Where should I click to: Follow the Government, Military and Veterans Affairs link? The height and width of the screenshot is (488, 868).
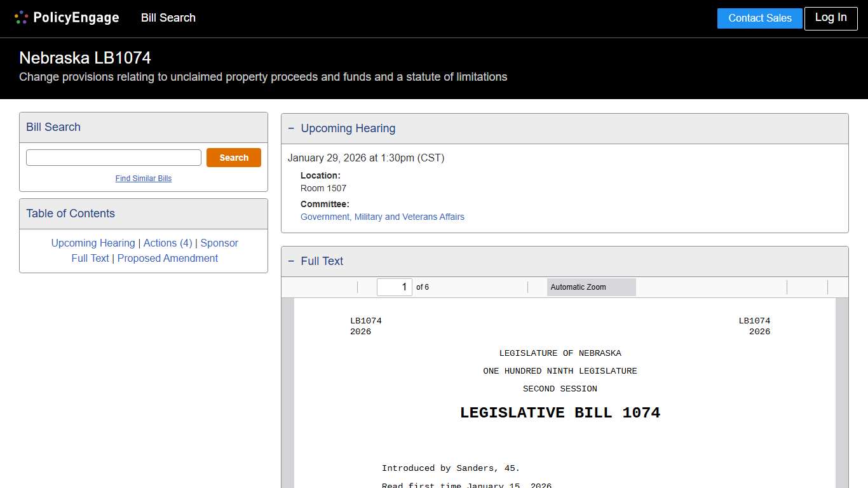coord(383,217)
